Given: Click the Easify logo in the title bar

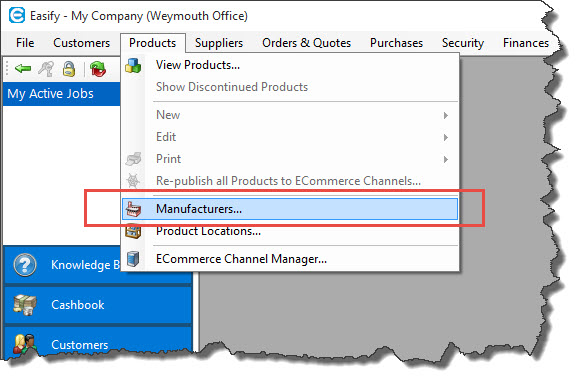Looking at the screenshot, I should 17,16.
